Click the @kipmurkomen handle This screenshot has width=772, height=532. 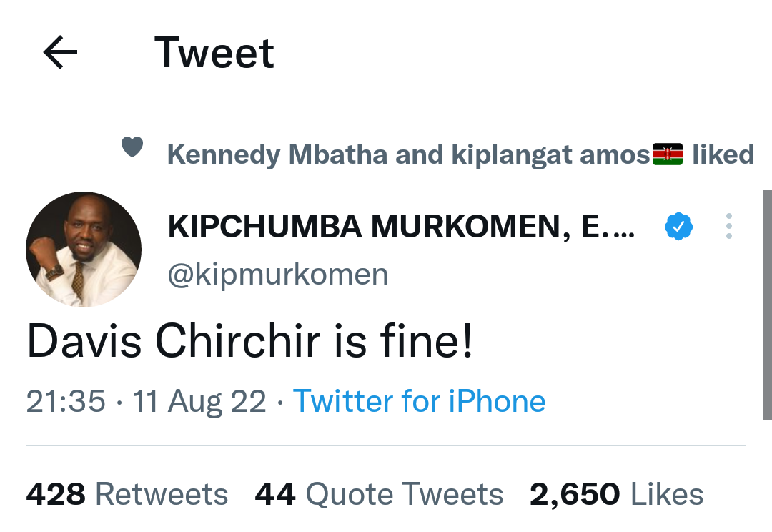click(x=277, y=275)
